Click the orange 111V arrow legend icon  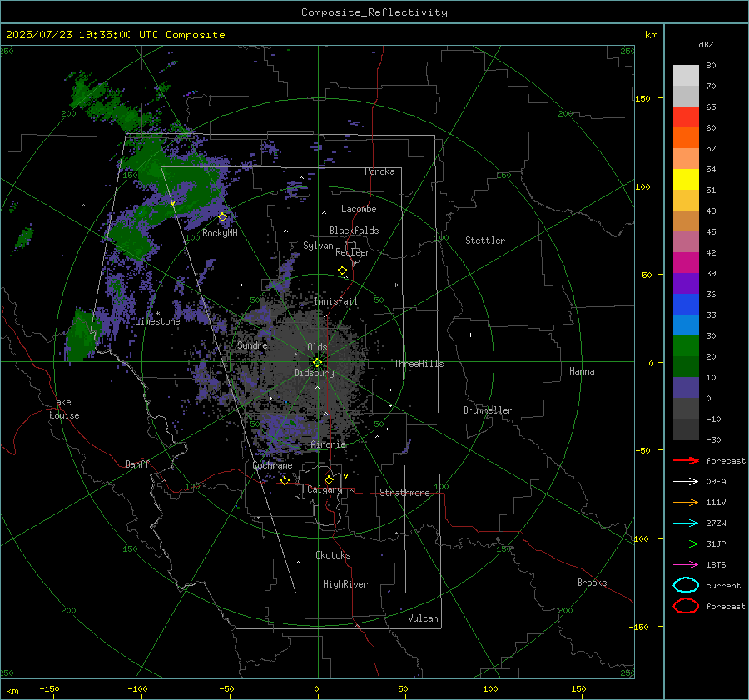tap(686, 502)
